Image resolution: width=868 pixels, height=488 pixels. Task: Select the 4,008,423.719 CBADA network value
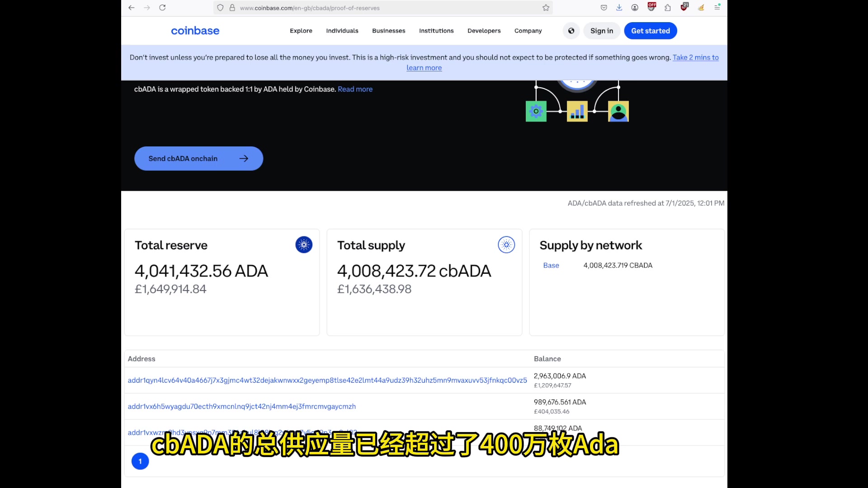[618, 265]
